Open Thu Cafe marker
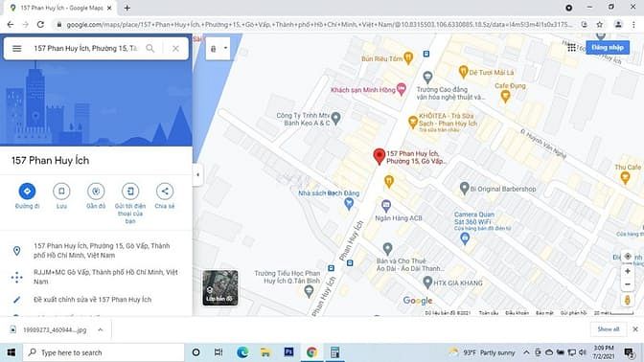Viewport: 644px width, 362px height. (x=625, y=177)
